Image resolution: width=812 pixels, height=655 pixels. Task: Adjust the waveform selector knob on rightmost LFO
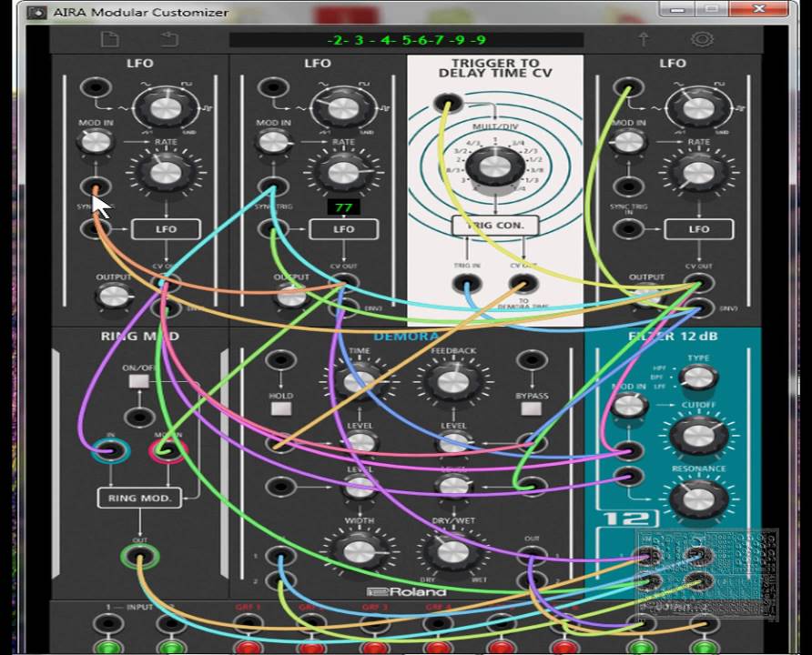pyautogui.click(x=698, y=108)
